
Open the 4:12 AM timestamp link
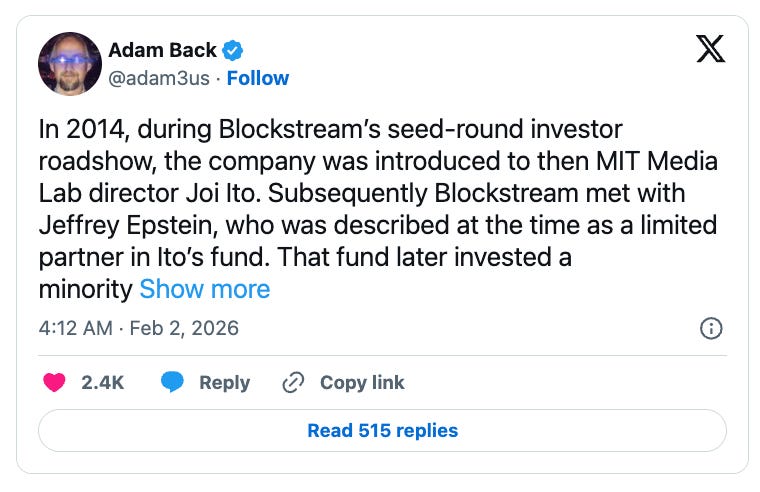click(75, 328)
